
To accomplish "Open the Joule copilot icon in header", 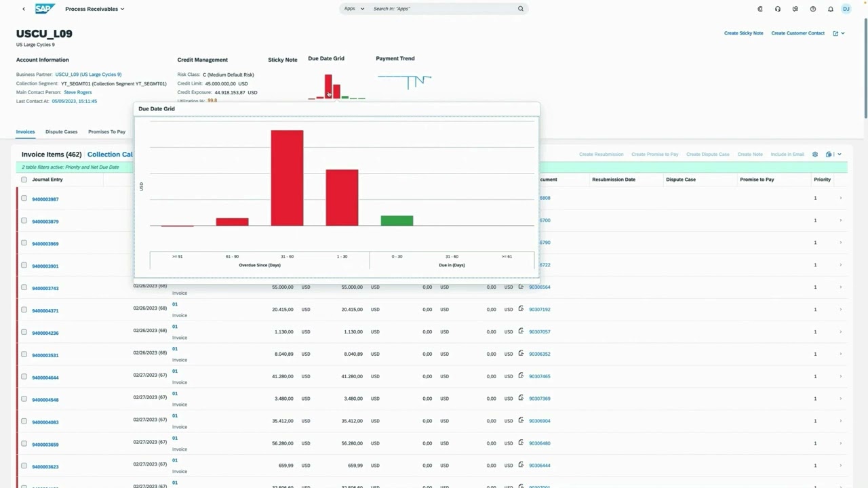I will (x=760, y=9).
